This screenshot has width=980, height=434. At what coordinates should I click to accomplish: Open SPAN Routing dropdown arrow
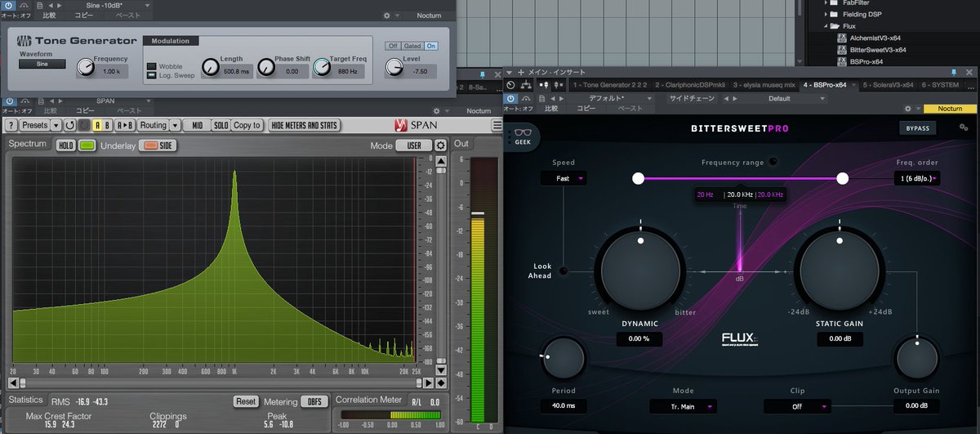(174, 125)
